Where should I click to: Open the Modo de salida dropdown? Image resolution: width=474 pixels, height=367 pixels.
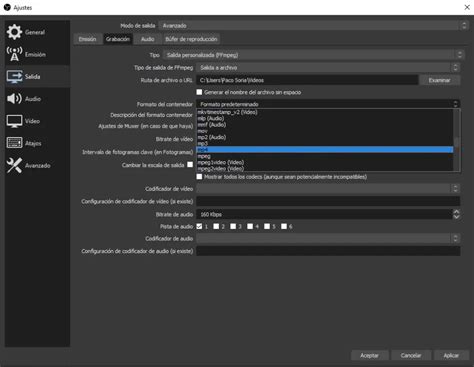[313, 26]
